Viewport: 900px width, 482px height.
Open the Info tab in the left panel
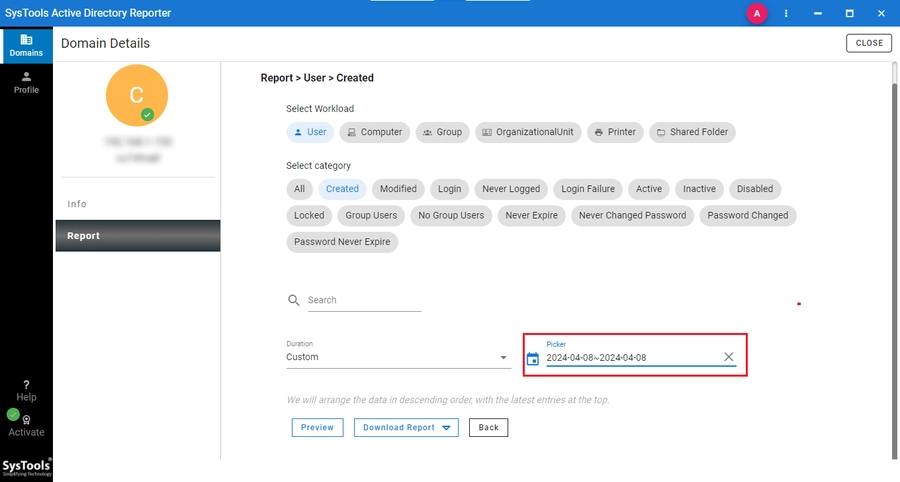[138, 204]
